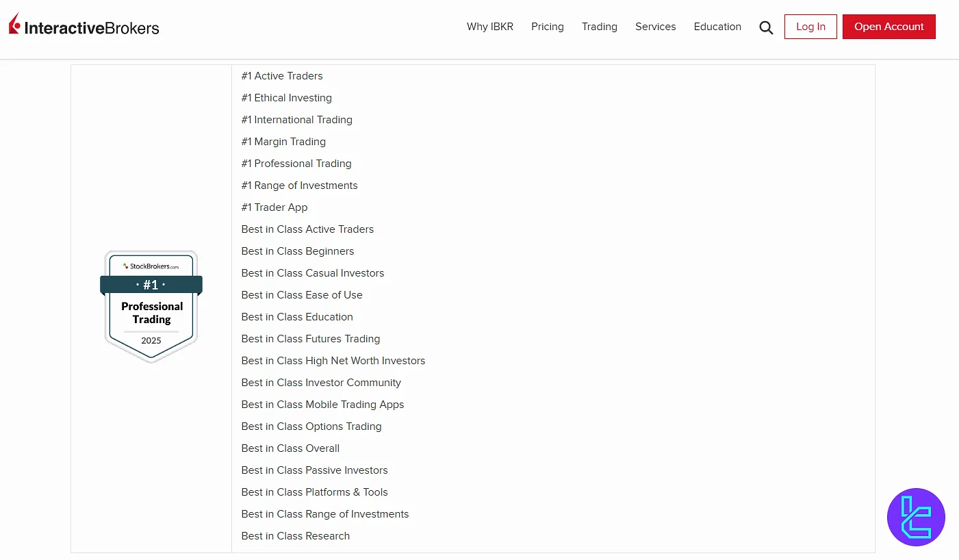Viewport: 959px width, 560px height.
Task: Select "Best in Class Ease of Use" text
Action: pyautogui.click(x=302, y=295)
